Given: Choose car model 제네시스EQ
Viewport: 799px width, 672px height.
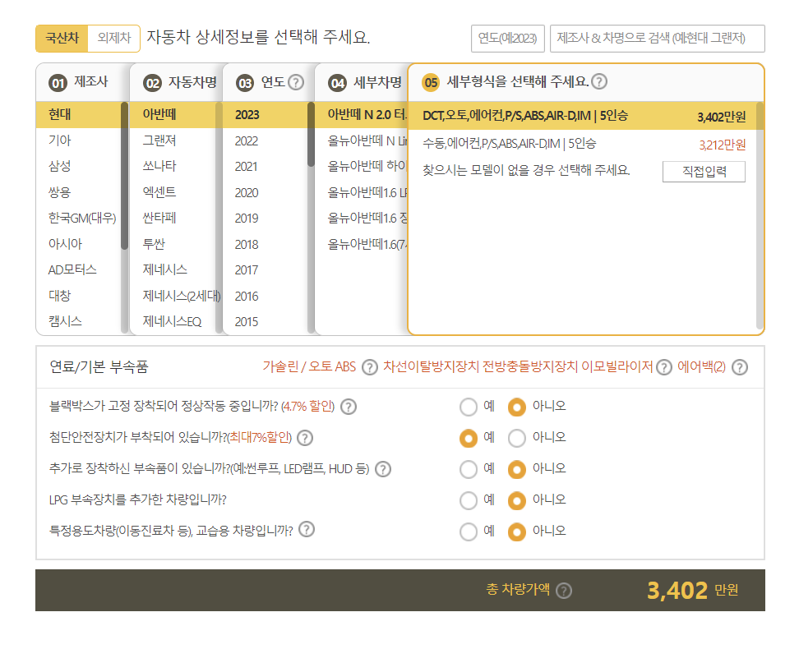Looking at the screenshot, I should click(x=173, y=322).
